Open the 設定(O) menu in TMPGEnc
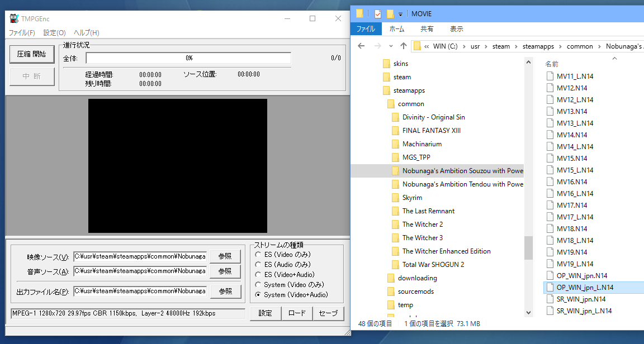644x344 pixels. tap(54, 33)
